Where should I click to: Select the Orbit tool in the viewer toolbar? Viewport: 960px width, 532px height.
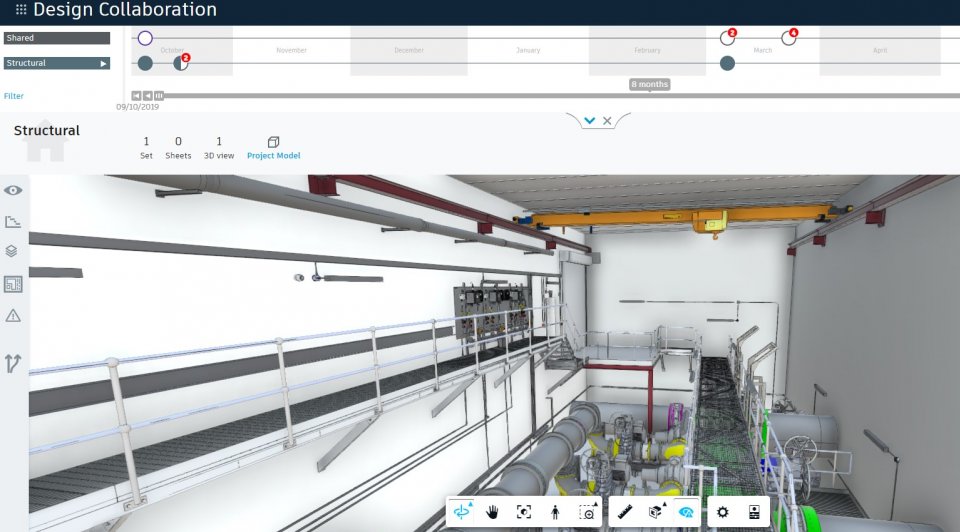click(x=461, y=512)
